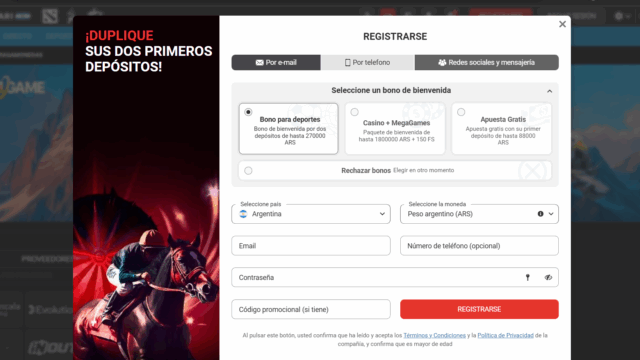Click the currency info icon
This screenshot has height=360, width=640.
click(540, 214)
